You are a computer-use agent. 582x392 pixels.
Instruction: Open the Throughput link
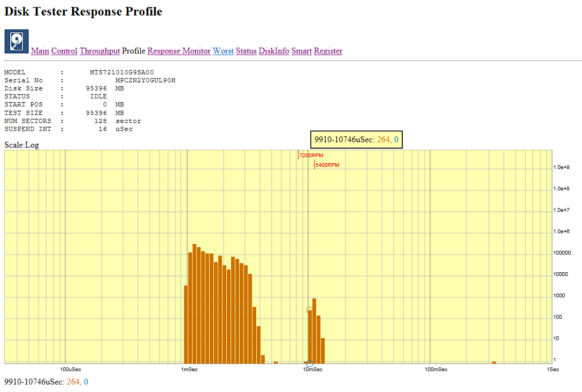[x=99, y=51]
